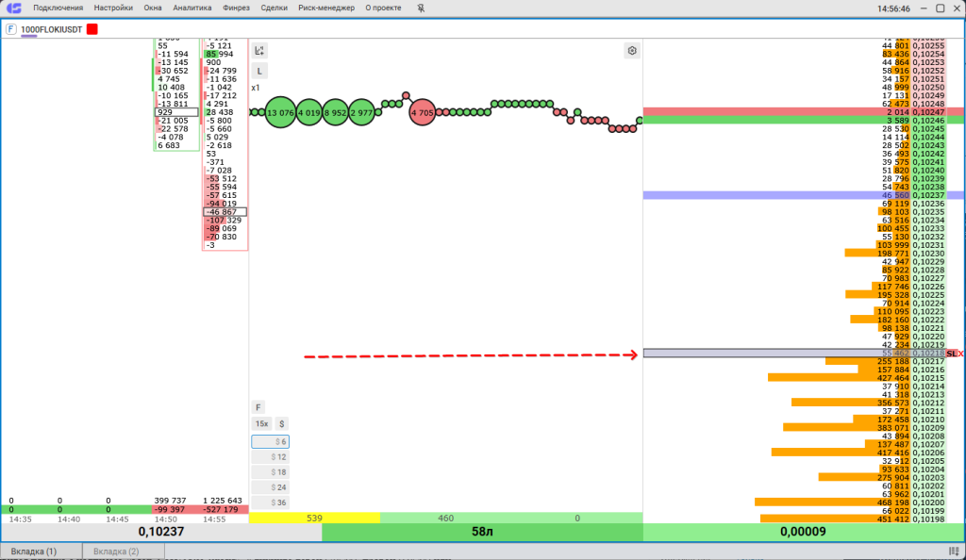Select the $ 36 volume preset
This screenshot has width=966, height=560.
[270, 502]
